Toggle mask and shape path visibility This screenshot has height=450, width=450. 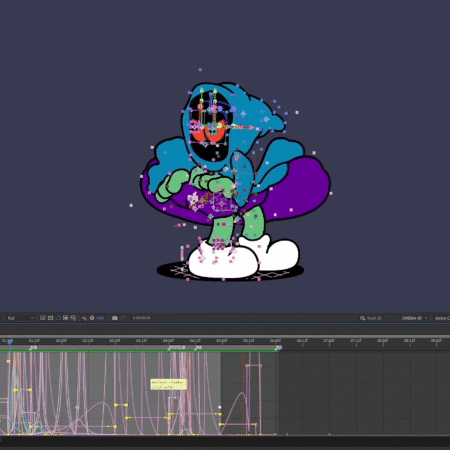[58, 318]
